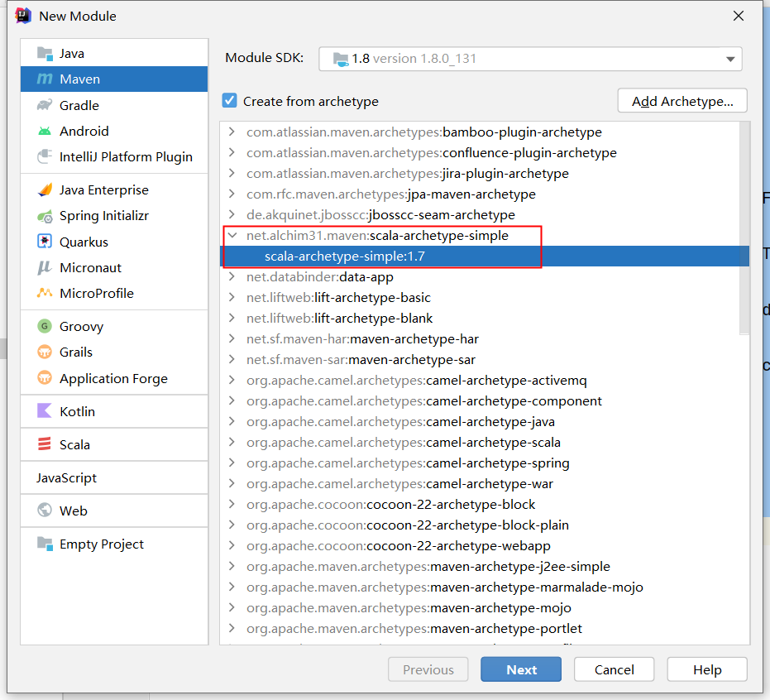
Task: Expand maven-archetype-j2ee-simple node
Action: click(232, 567)
